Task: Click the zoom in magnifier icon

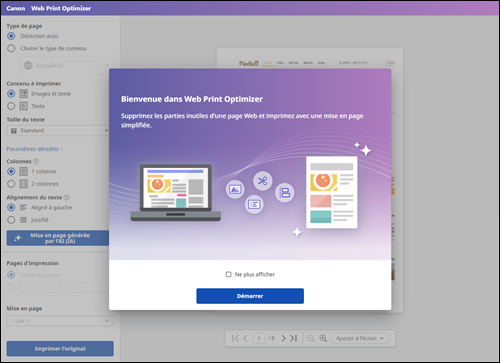Action: click(323, 338)
